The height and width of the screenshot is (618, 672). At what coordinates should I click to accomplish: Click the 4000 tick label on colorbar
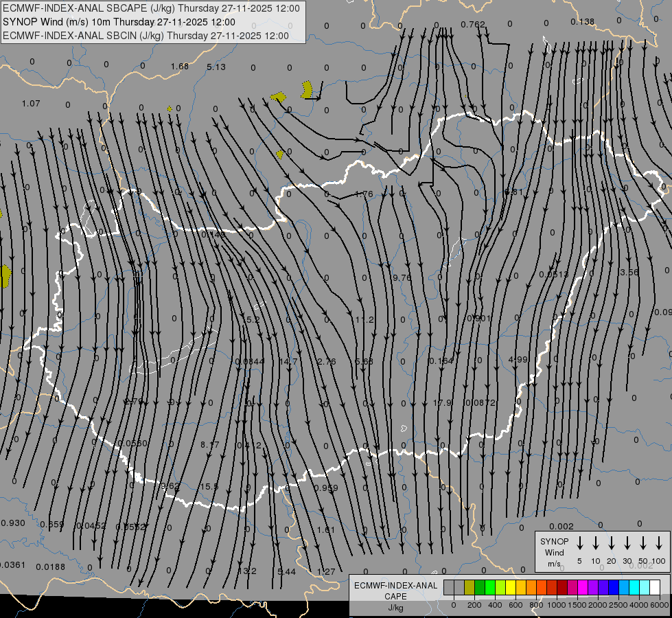click(639, 605)
